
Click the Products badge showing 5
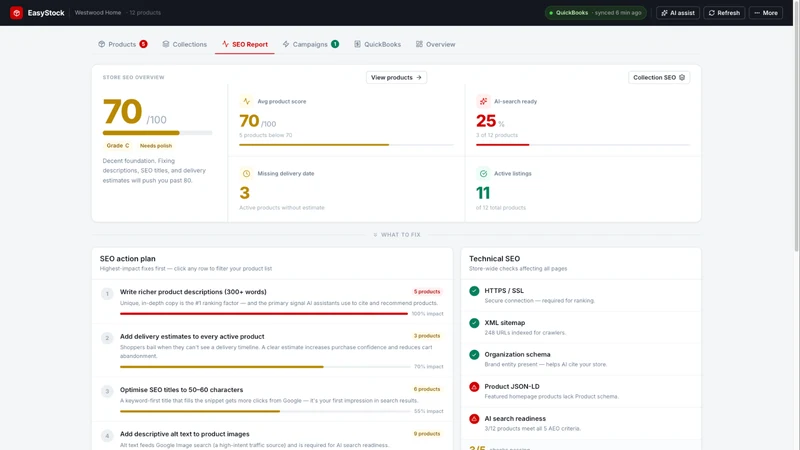click(143, 44)
